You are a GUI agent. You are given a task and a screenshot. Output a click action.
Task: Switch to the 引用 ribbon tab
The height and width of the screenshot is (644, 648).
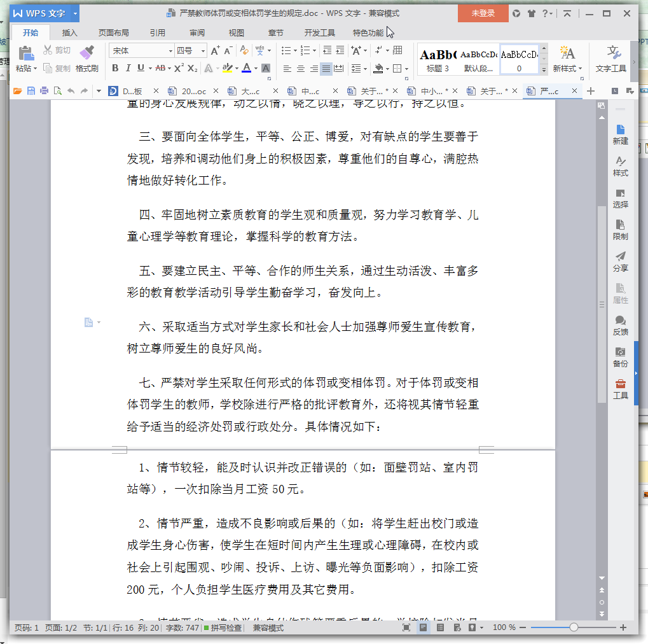158,32
